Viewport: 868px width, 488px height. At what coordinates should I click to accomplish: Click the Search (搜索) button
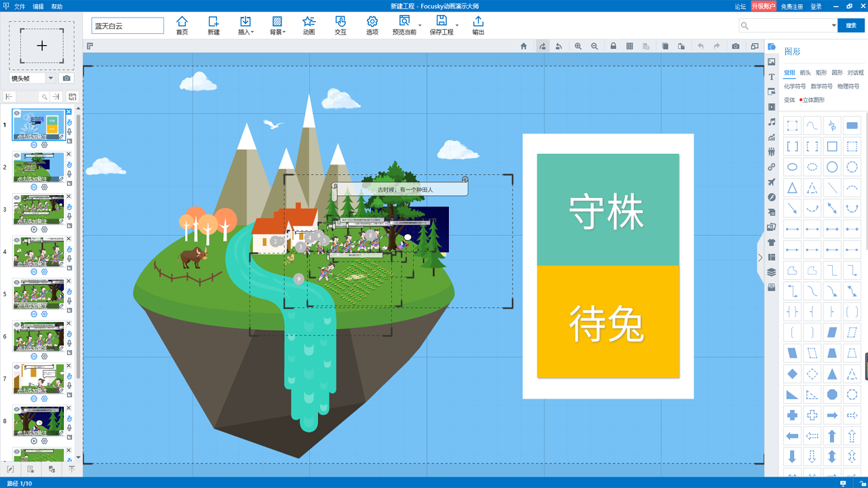(x=851, y=26)
